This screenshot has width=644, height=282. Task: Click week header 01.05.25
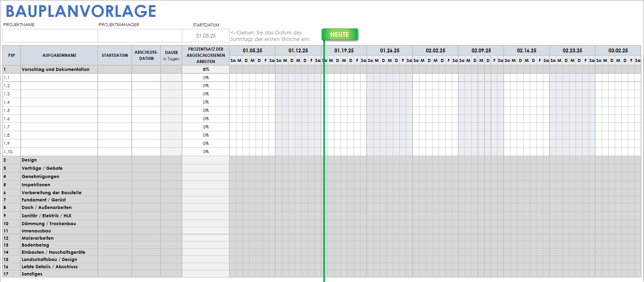coord(252,50)
